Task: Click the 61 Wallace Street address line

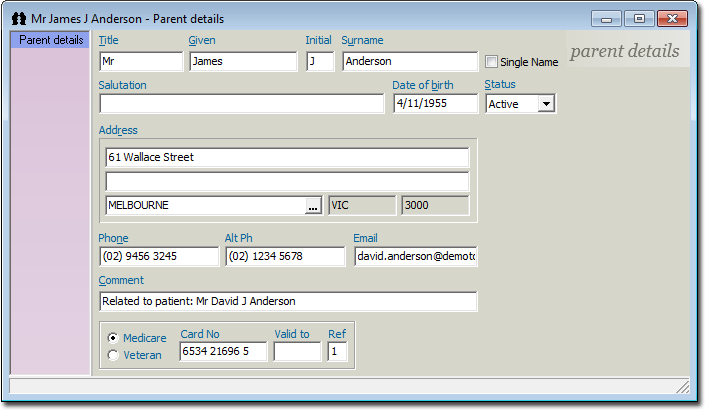Action: (287, 158)
